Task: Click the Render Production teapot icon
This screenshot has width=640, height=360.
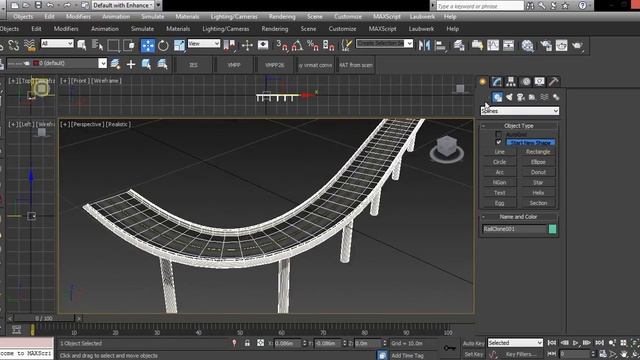Action: pos(577,45)
